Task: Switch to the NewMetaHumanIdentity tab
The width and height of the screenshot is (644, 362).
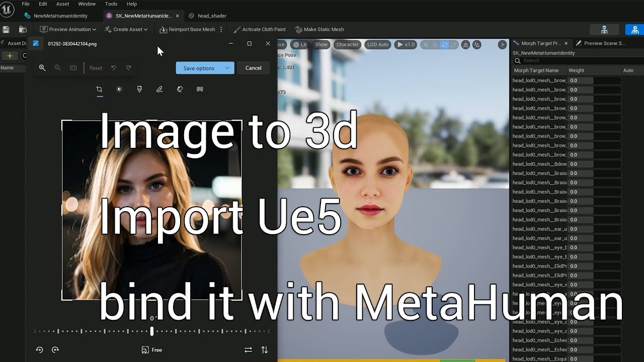Action: point(56,16)
